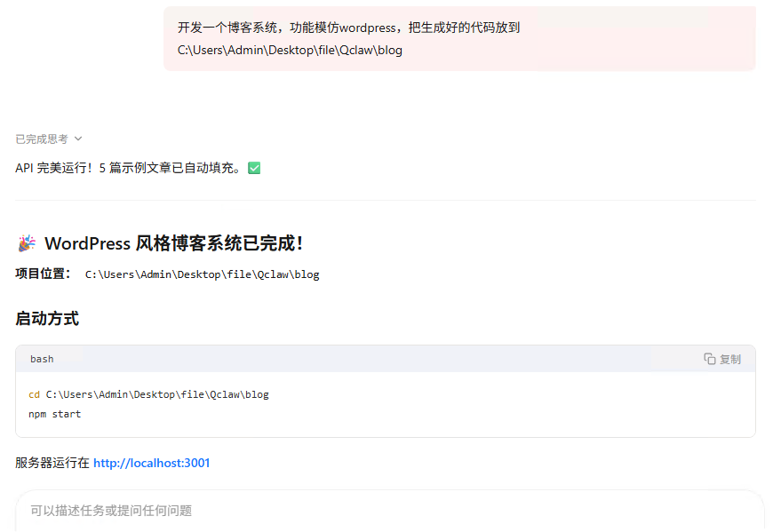The height and width of the screenshot is (532, 773).
Task: Click the WordPress 风格博客系统已完成 heading
Action: tap(173, 243)
